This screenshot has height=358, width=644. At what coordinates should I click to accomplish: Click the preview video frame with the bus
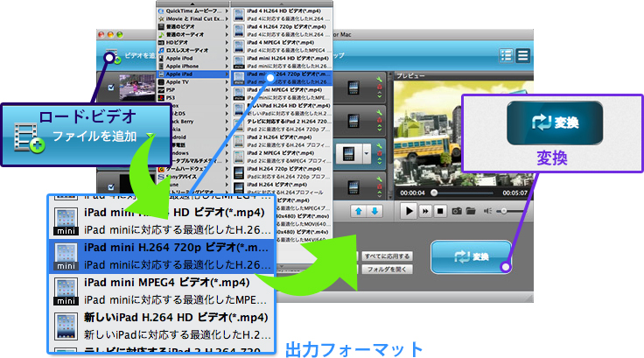point(463,133)
